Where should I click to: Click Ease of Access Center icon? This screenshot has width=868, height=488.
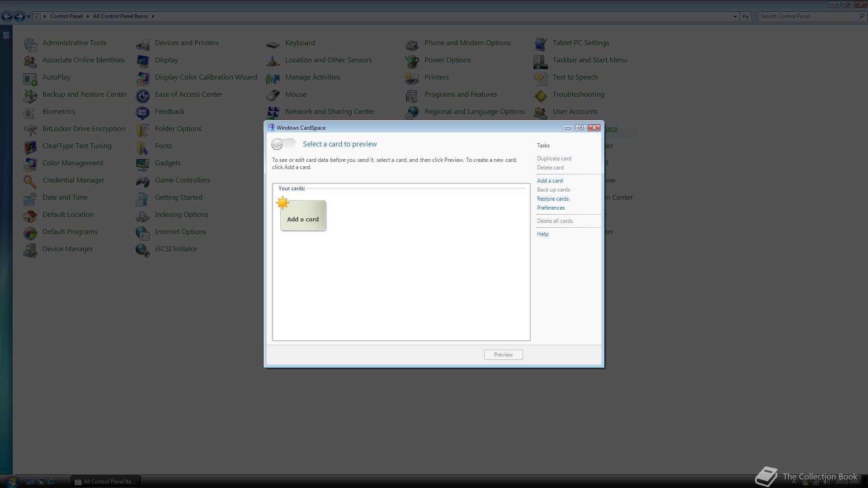[x=143, y=95]
